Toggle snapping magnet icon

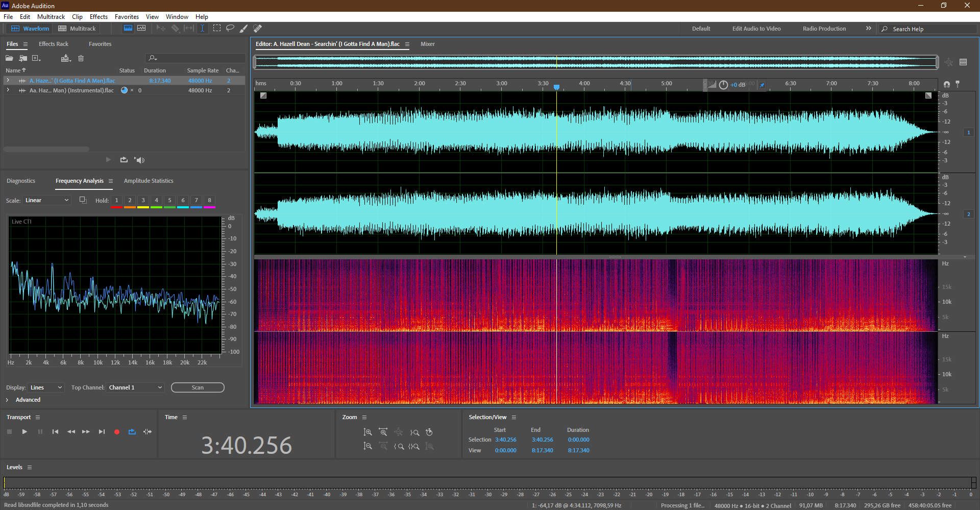tap(947, 84)
